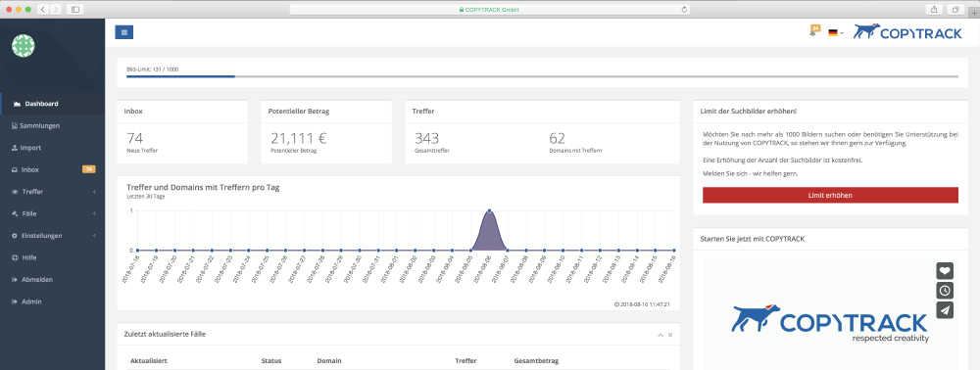The image size is (980, 370).
Task: Close the Zuletzt aktualisierte Fälle panel
Action: click(670, 335)
